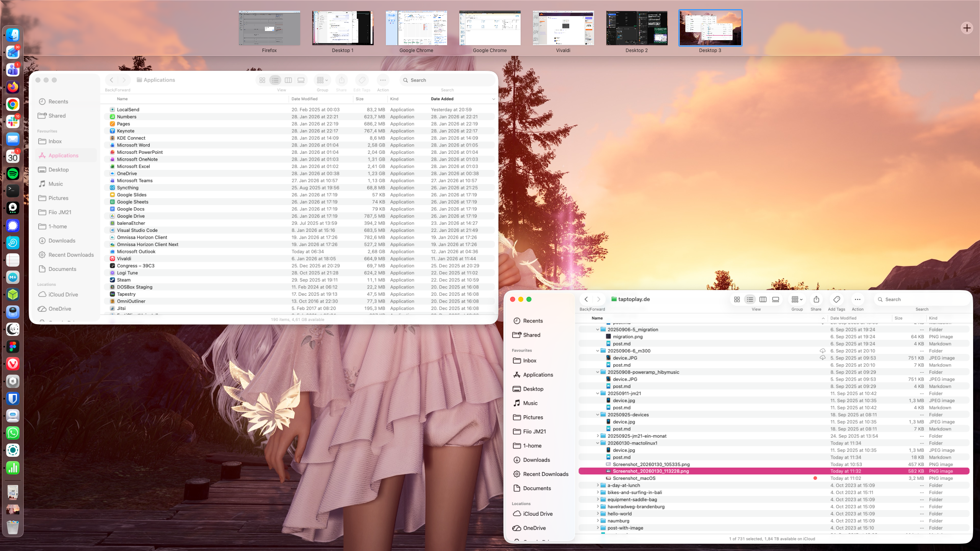Expand the 20250925-jm21-ein-monat folder
The height and width of the screenshot is (551, 980).
pos(598,436)
